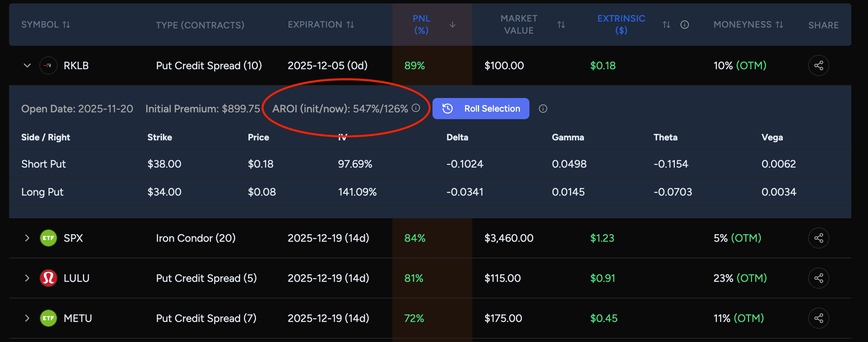Select the LULU brand logo icon
Viewport: 868px width, 342px height.
(x=48, y=278)
